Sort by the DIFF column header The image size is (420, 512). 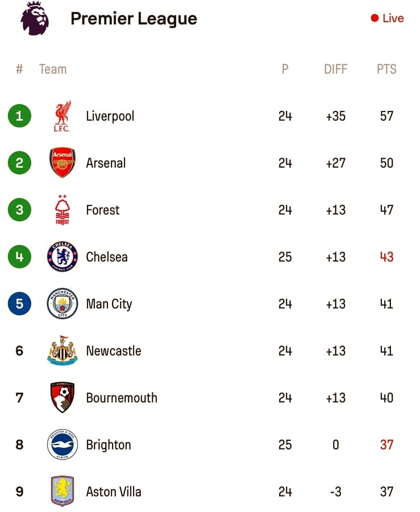tap(335, 69)
